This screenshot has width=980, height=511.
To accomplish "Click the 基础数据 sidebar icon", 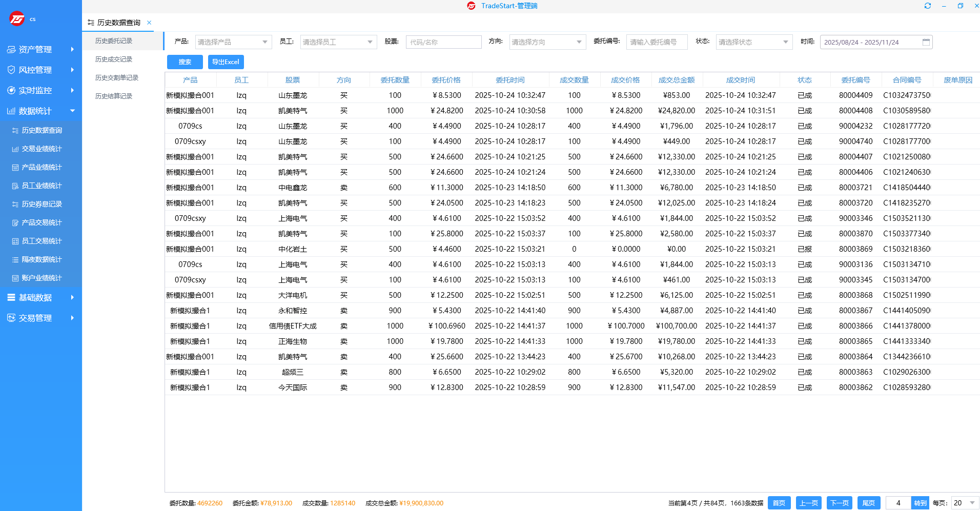I will click(x=11, y=298).
